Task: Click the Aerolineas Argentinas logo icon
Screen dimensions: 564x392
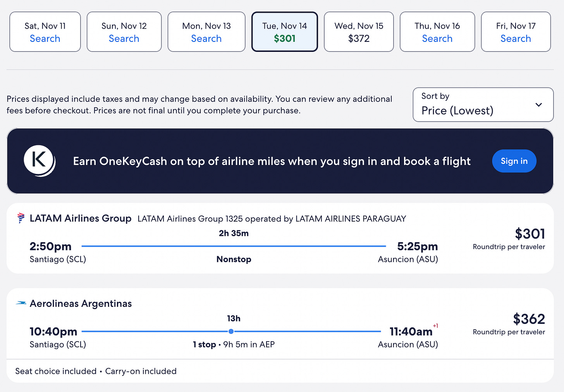Action: pos(21,303)
